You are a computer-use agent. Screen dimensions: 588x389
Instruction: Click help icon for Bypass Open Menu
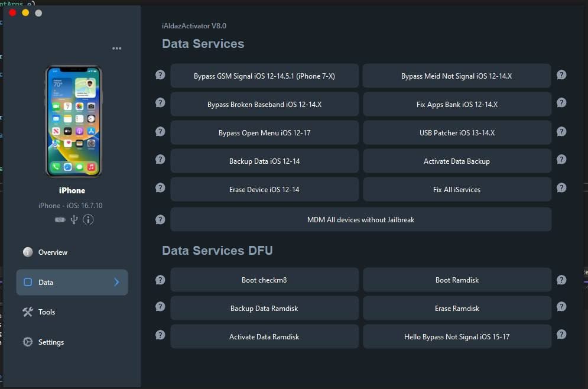click(160, 131)
